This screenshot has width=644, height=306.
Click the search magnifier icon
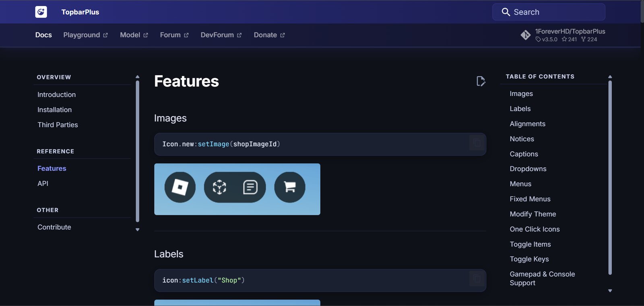[x=506, y=12]
